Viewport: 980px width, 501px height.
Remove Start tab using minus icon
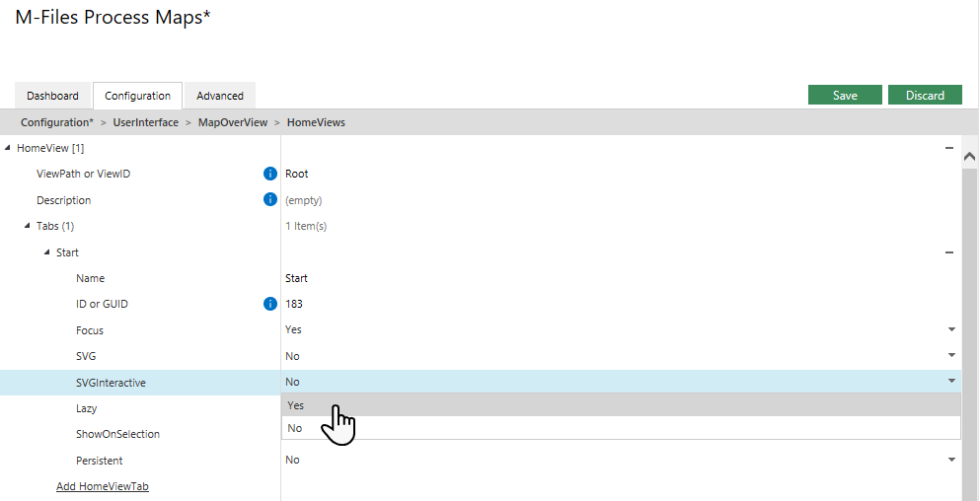948,252
